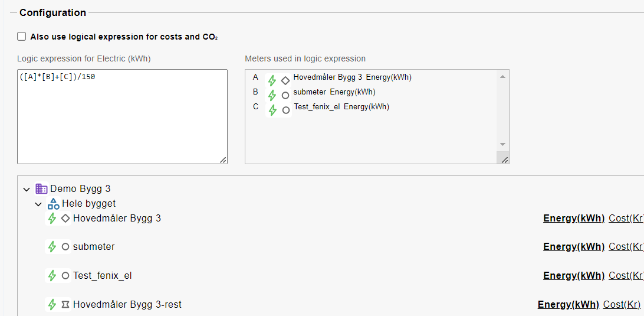The width and height of the screenshot is (644, 316).
Task: Choose Cost(Kr) link for Test_fenix_el
Action: tap(626, 276)
